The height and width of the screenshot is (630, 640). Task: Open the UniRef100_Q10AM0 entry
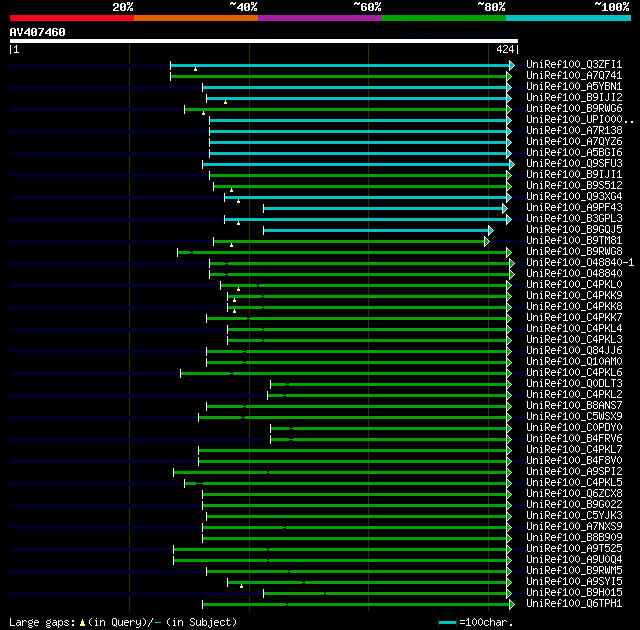tap(574, 362)
